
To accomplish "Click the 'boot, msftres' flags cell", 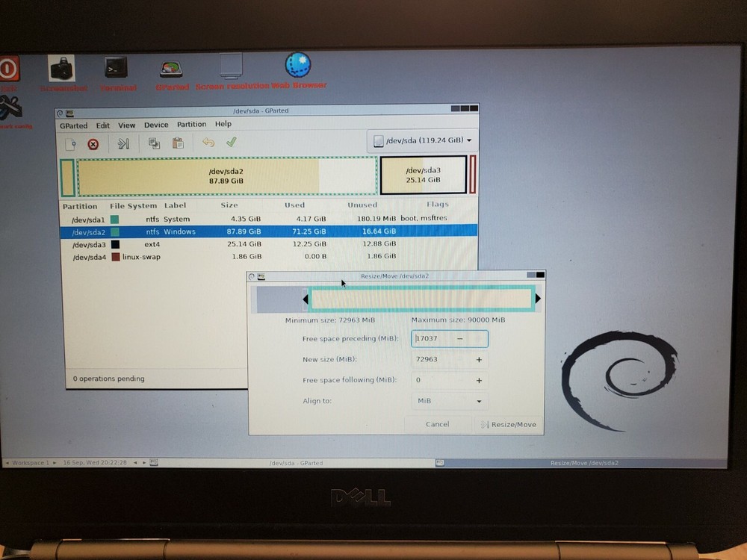I will (424, 218).
